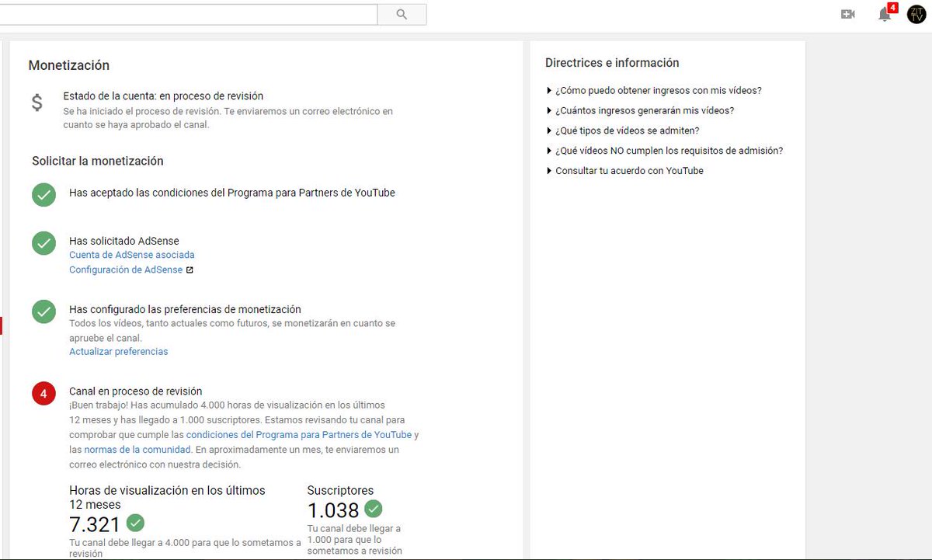Image resolution: width=932 pixels, height=560 pixels.
Task: Click Actualizar preferencias link
Action: 119,352
